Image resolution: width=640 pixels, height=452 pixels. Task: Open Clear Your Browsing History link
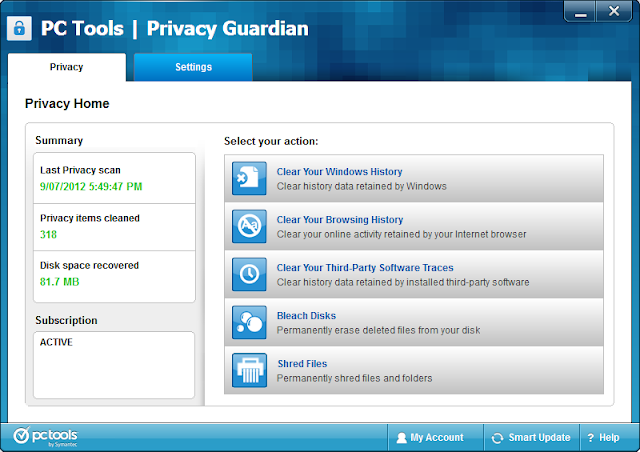tap(340, 220)
